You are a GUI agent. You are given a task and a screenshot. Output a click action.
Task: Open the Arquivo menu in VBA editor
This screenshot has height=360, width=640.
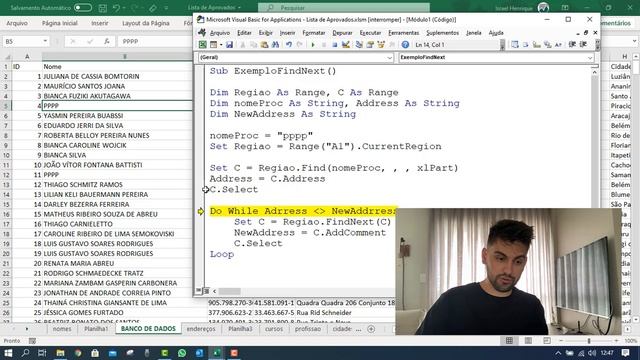[x=220, y=33]
